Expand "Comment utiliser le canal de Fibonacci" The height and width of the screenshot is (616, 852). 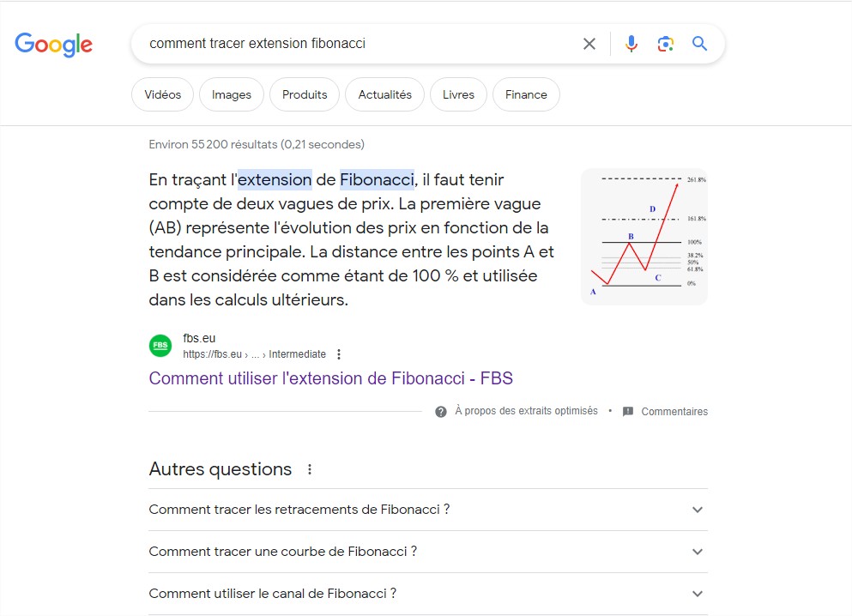[698, 594]
